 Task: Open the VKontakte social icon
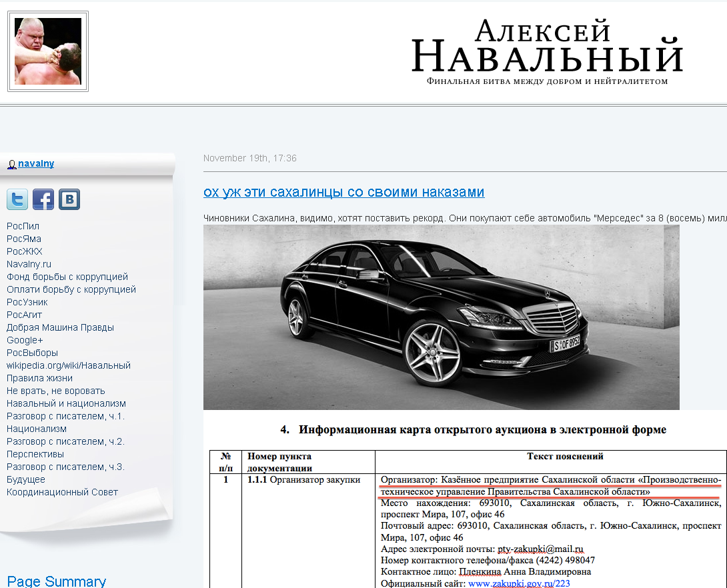(x=69, y=199)
